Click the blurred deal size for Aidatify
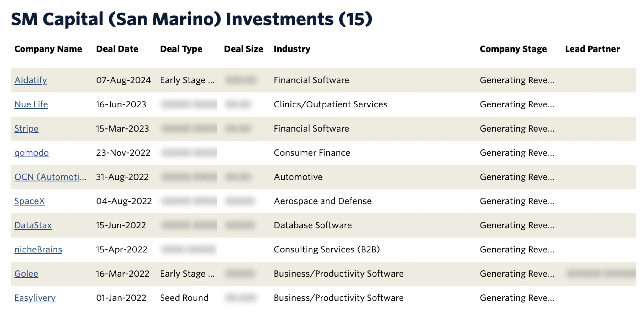 click(241, 80)
